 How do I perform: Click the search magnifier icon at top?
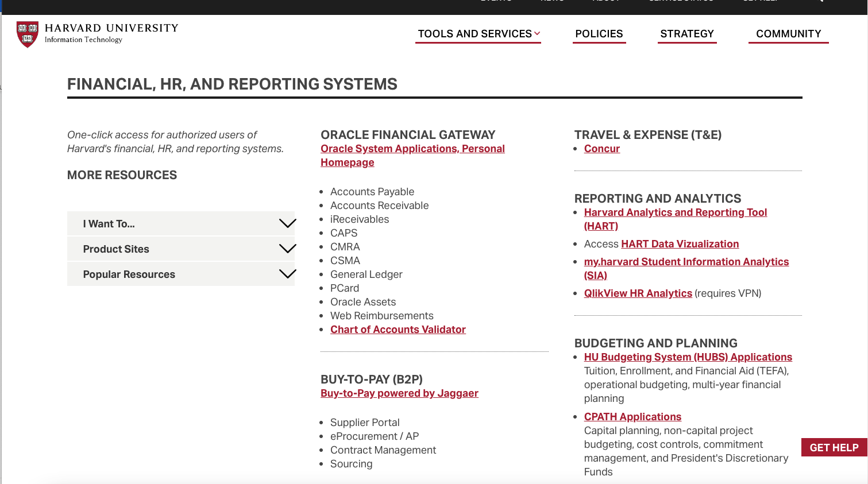tap(820, 1)
